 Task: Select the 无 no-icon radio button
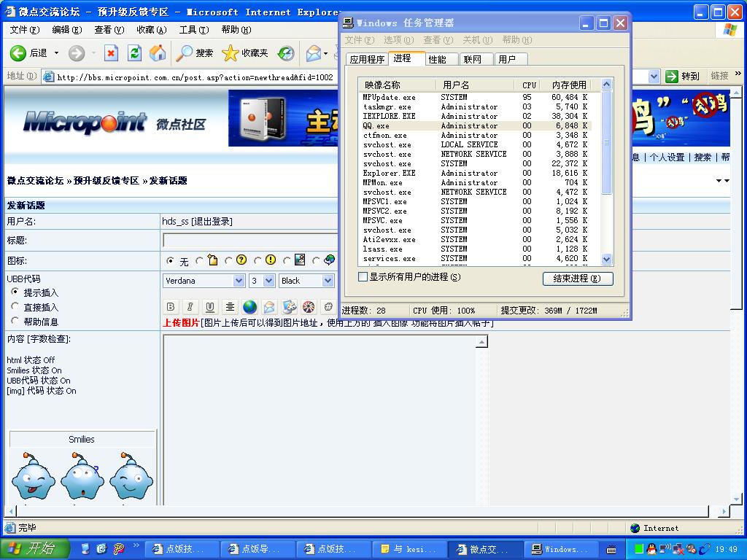[x=170, y=260]
